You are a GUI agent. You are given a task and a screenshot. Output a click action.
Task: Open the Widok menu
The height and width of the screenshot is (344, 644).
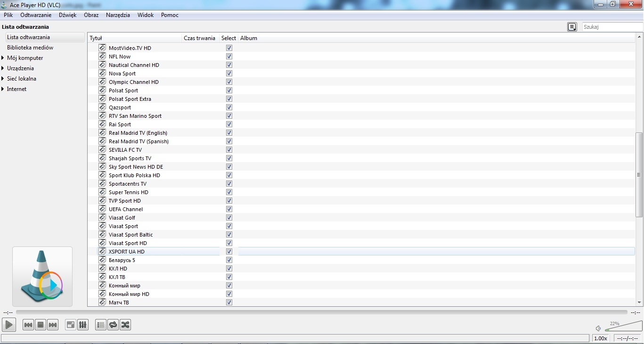146,15
